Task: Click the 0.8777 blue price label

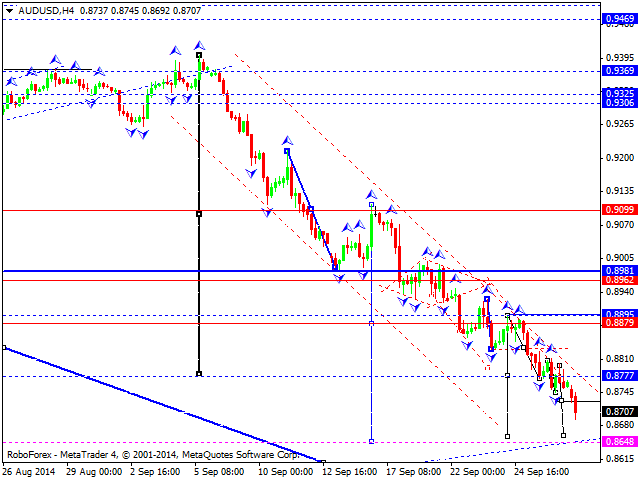Action: click(x=620, y=376)
